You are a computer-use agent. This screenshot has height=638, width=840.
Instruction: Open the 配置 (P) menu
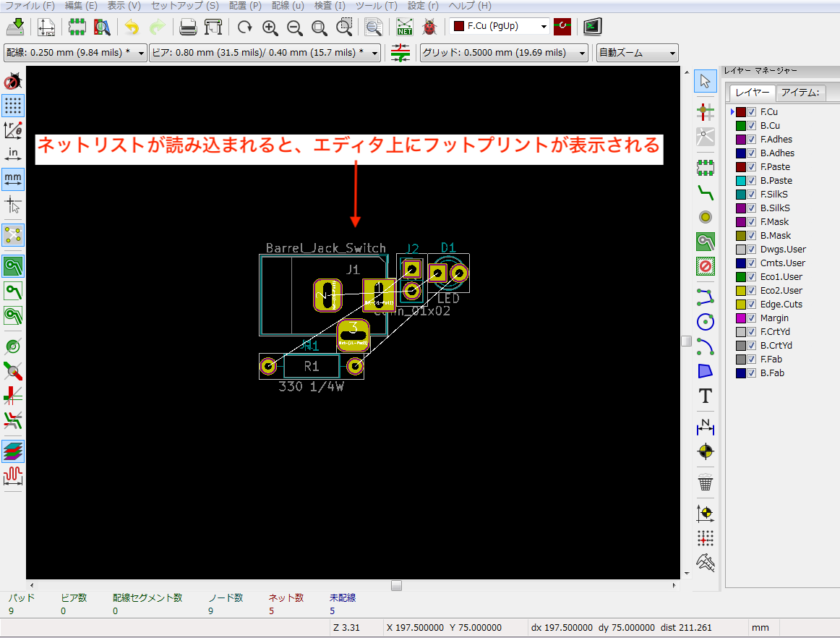245,6
